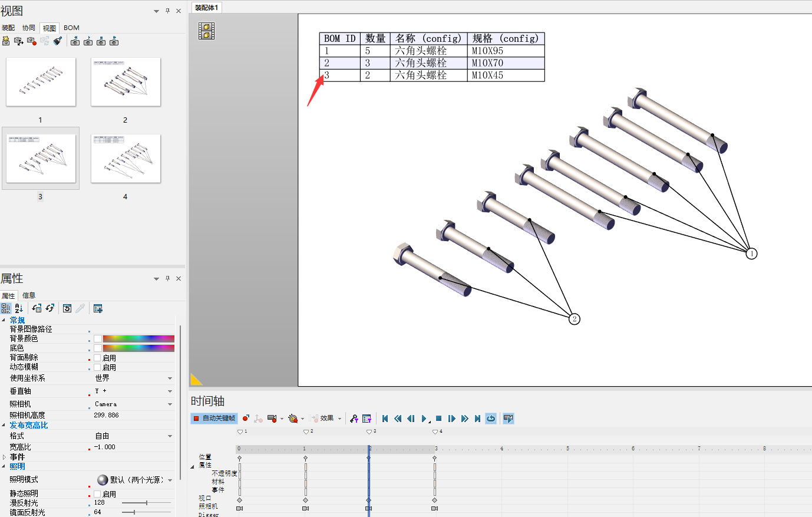Click the Digger keyframe icon in timeline
Image resolution: width=812 pixels, height=517 pixels.
293,419
